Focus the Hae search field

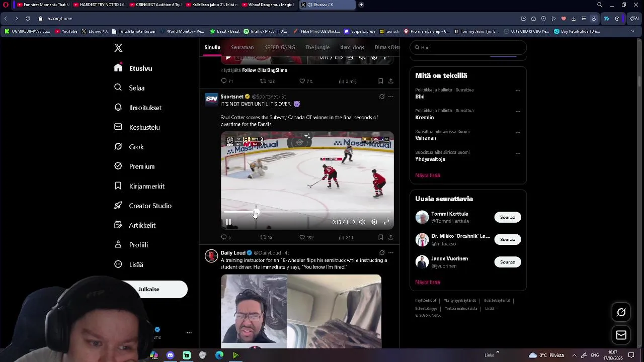pyautogui.click(x=468, y=47)
